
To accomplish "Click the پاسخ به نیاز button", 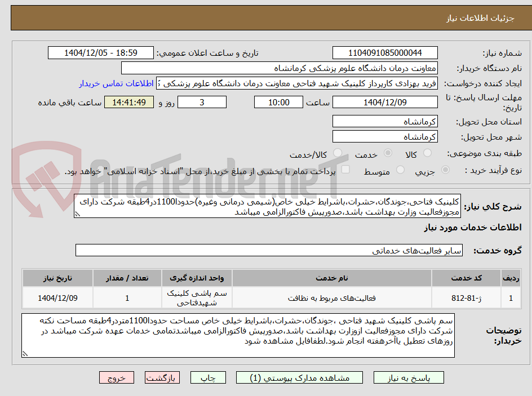I will coord(409,377).
